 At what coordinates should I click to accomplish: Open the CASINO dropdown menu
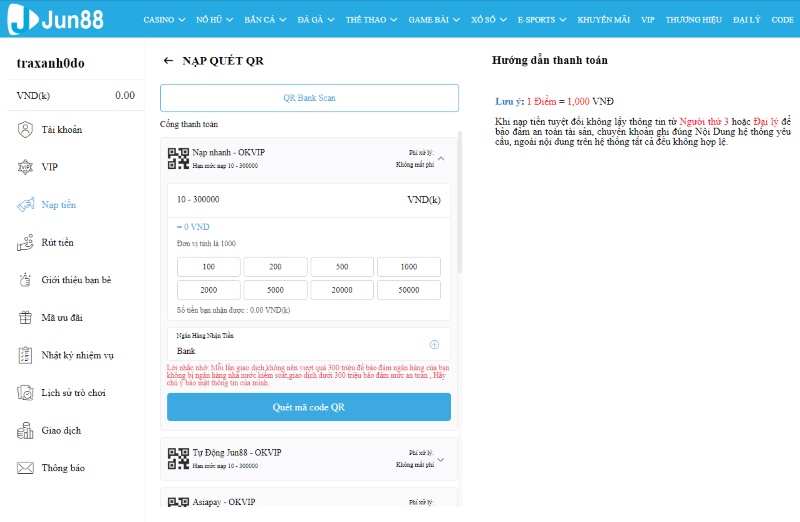[164, 19]
